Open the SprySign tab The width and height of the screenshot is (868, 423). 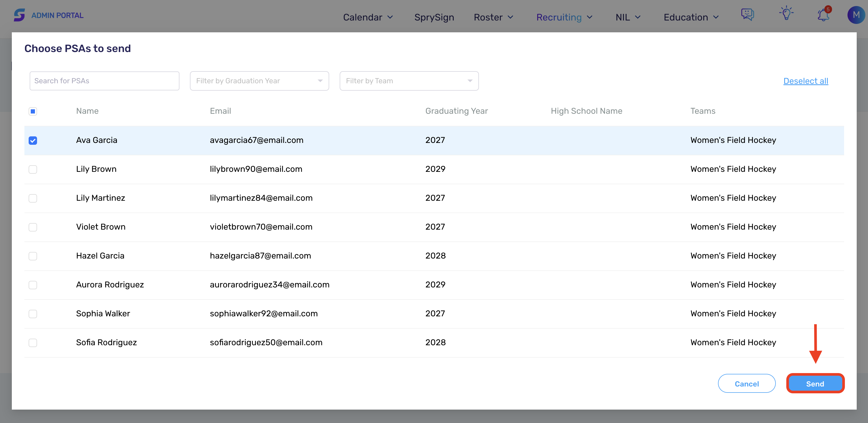point(434,17)
